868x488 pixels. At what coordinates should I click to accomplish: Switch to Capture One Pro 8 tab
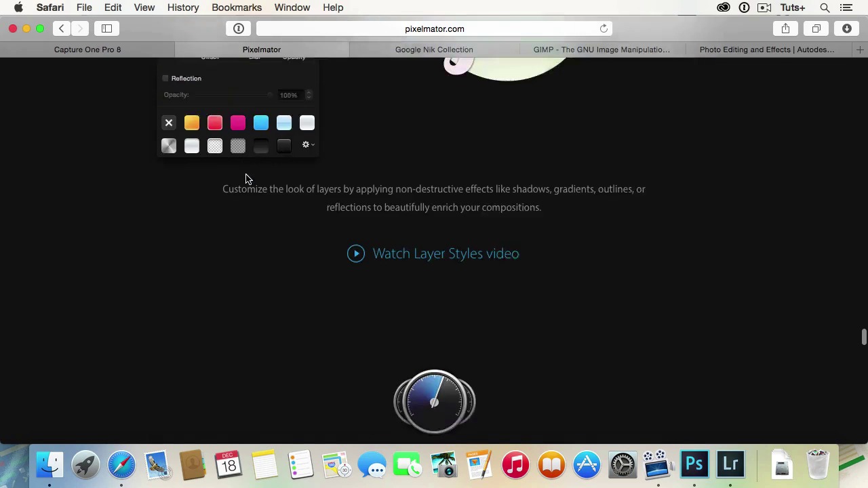click(87, 49)
